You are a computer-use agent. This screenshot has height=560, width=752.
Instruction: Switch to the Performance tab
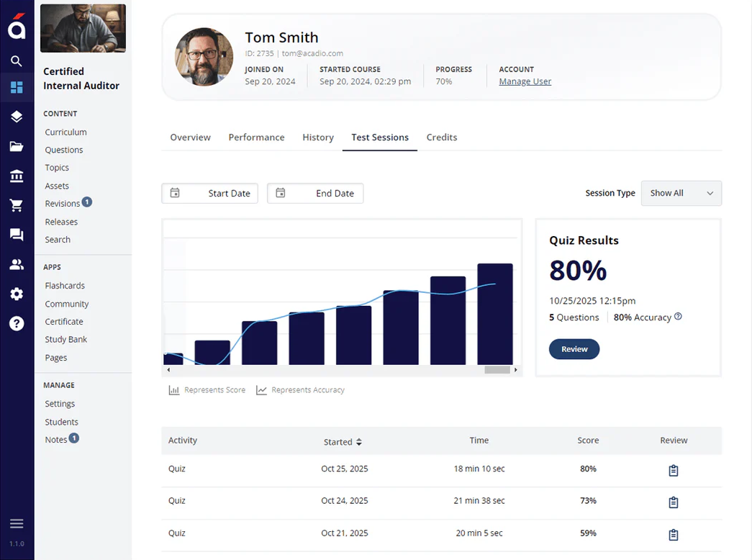[x=256, y=137]
